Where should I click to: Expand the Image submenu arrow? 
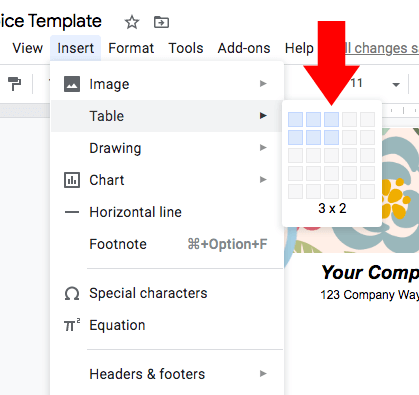point(263,84)
